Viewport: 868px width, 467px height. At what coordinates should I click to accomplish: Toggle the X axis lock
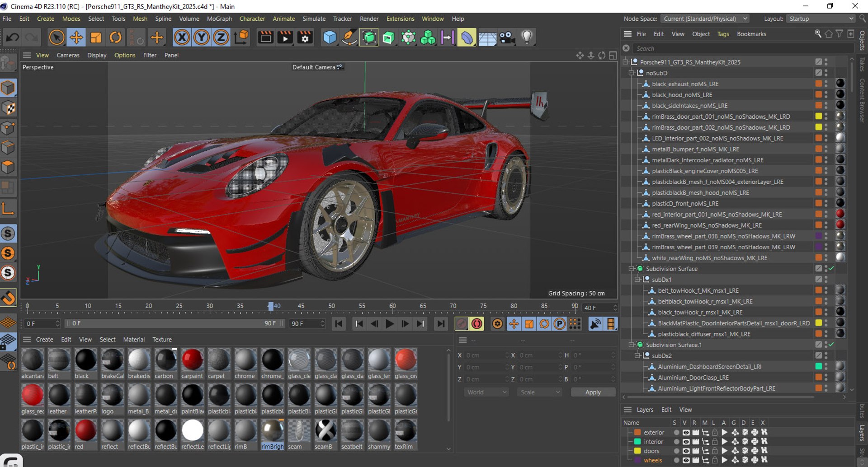[182, 37]
